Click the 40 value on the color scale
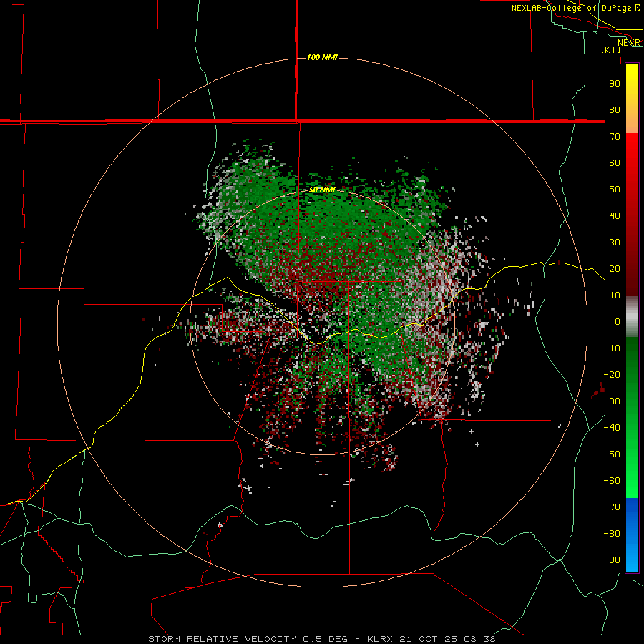Screen dimensions: 644x644 (x=615, y=215)
